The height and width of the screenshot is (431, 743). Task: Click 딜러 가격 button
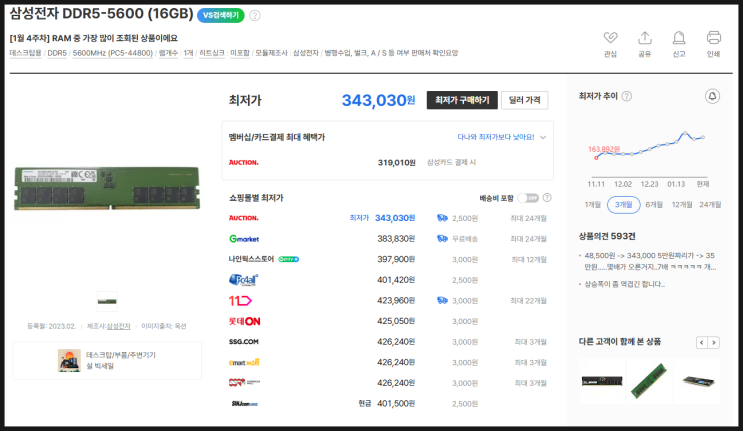click(x=525, y=100)
